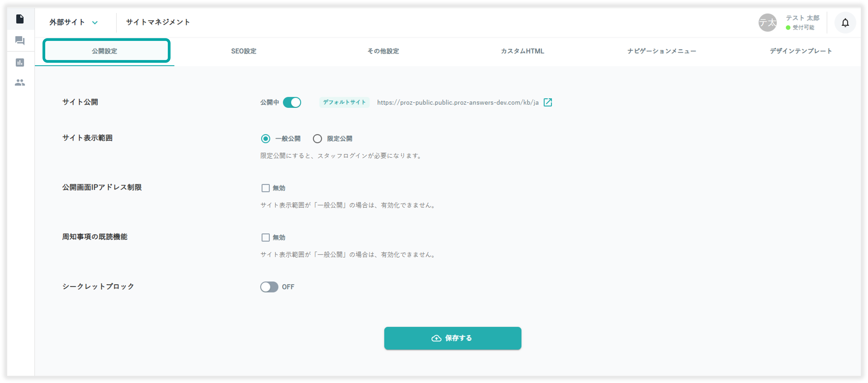Open the analytics chart sidebar icon
Image resolution: width=868 pixels, height=383 pixels.
click(x=20, y=62)
